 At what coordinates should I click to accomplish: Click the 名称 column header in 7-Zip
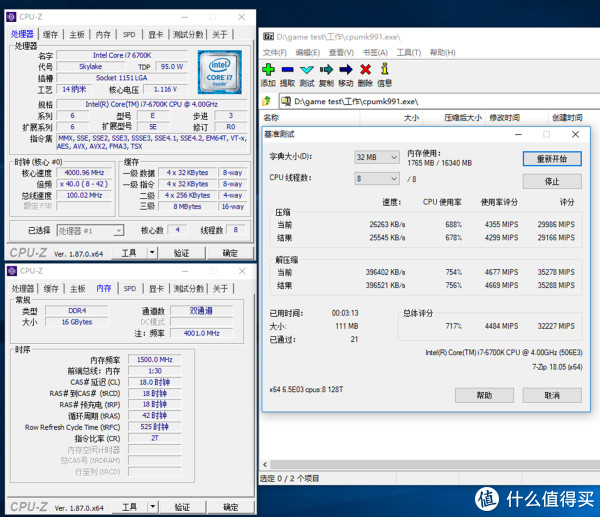click(310, 117)
